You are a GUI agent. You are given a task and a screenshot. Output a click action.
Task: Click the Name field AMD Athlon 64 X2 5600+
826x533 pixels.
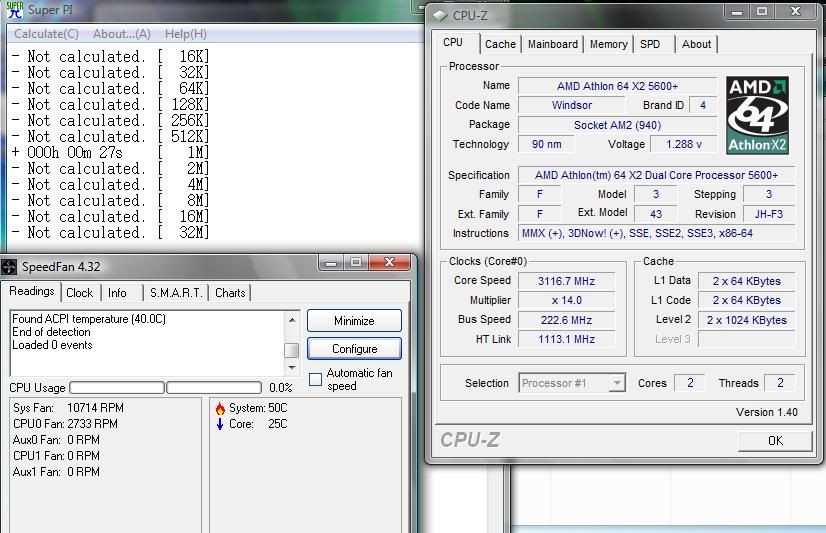point(617,86)
